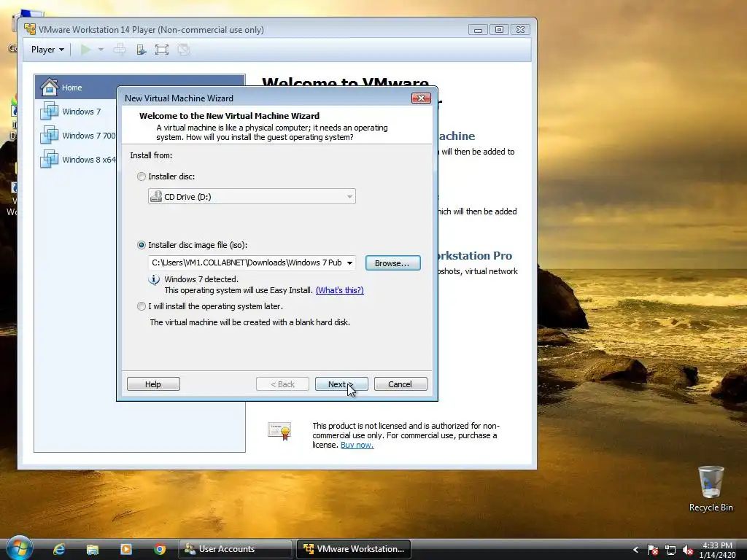747x560 pixels.
Task: Open the What's this? link
Action: click(340, 290)
